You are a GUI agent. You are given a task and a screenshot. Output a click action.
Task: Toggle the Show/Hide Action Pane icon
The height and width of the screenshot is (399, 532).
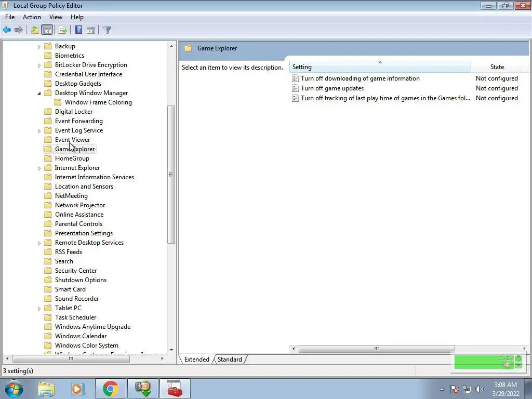[x=90, y=30]
